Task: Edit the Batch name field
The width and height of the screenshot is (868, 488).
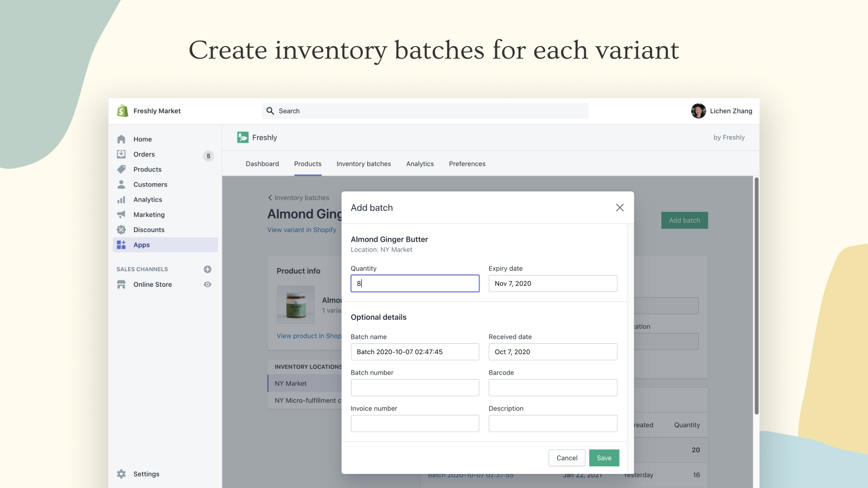Action: (415, 352)
